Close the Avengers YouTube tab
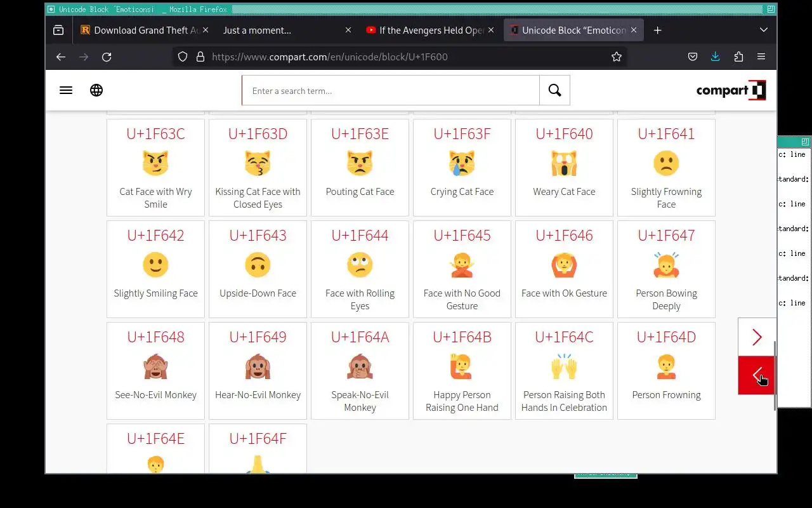 pyautogui.click(x=491, y=30)
